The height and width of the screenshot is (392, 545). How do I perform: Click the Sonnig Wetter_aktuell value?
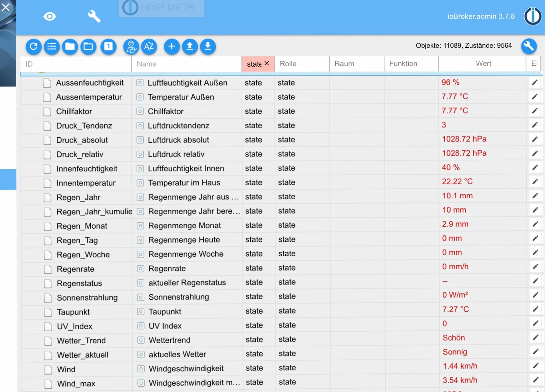(x=455, y=352)
